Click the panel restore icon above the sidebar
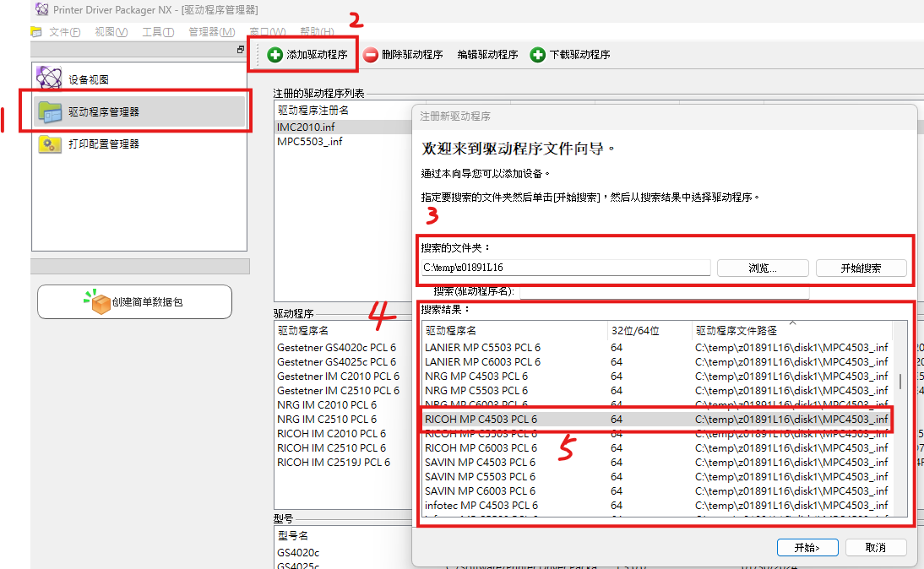 click(241, 50)
